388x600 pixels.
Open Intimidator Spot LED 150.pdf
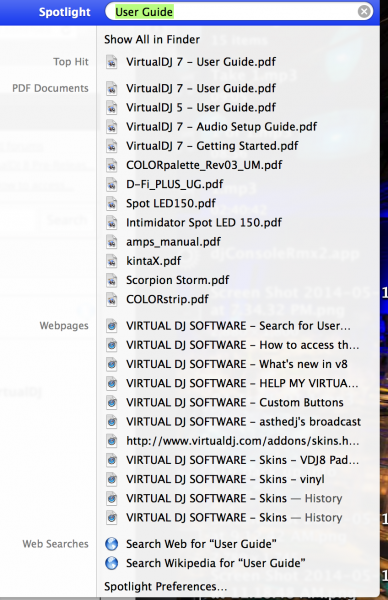click(204, 222)
